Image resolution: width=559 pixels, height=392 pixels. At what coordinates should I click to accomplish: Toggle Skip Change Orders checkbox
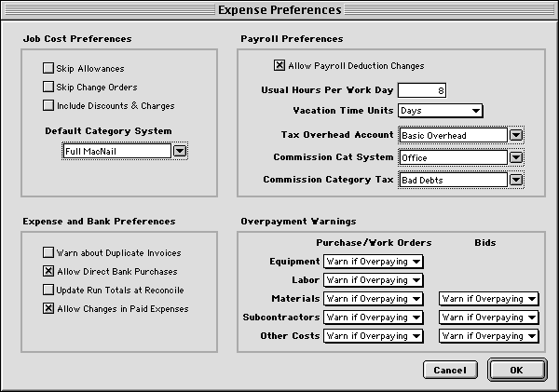48,88
